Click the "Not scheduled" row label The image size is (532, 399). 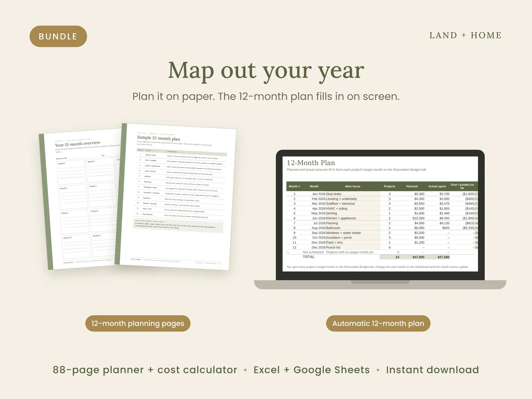coord(313,252)
